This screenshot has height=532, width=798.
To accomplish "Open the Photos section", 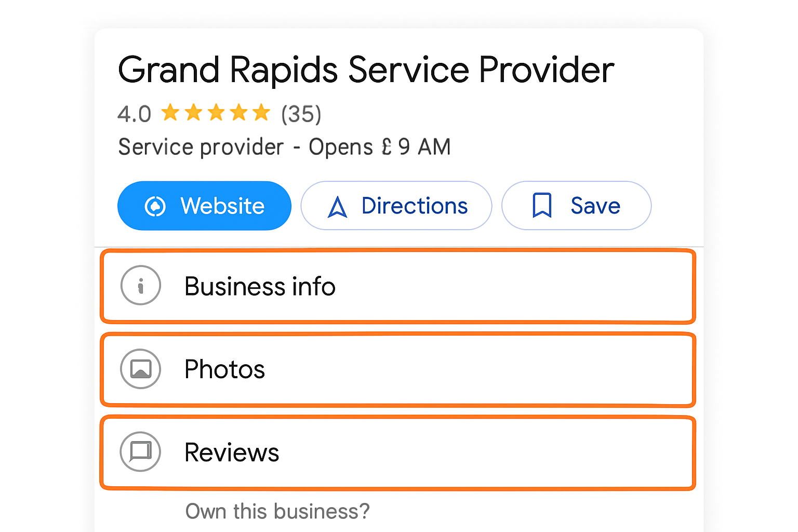I will (x=224, y=369).
